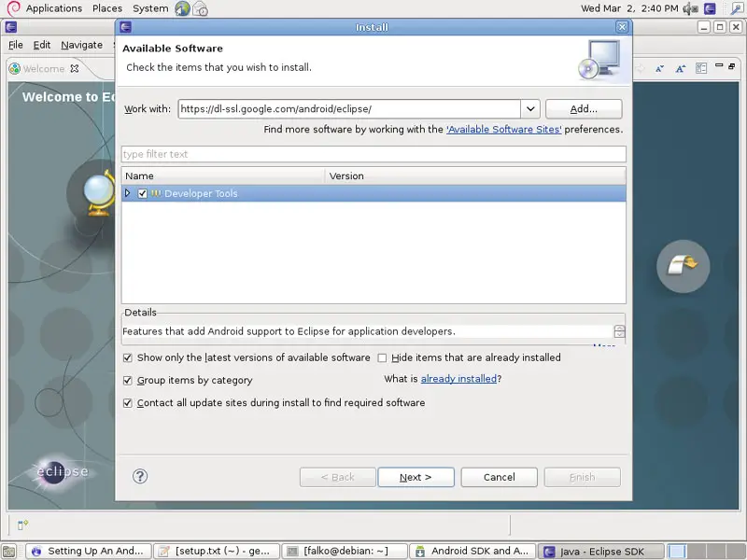This screenshot has width=747, height=560.
Task: Open the Navigate menu in Eclipse
Action: click(81, 45)
